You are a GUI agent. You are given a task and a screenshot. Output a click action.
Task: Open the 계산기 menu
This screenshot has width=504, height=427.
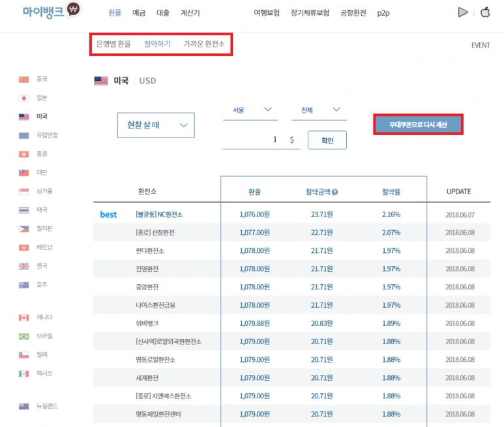(190, 13)
